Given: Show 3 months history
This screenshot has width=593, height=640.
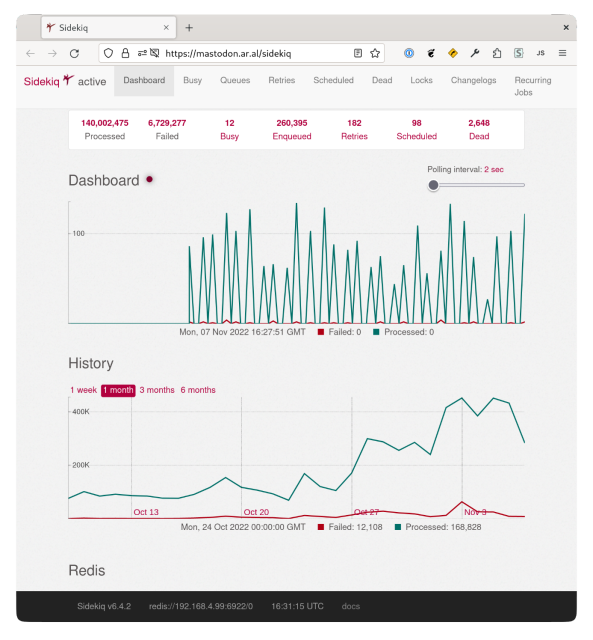Looking at the screenshot, I should (x=157, y=390).
